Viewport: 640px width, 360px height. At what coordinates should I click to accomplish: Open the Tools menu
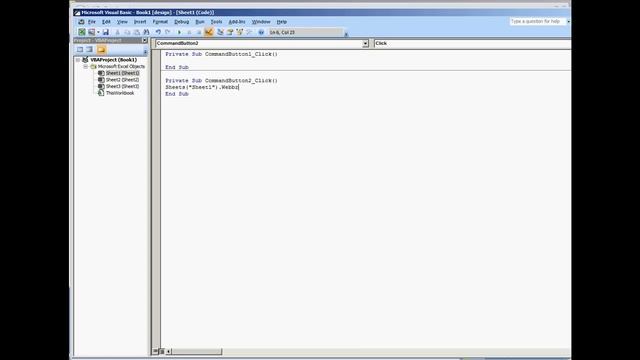click(216, 22)
